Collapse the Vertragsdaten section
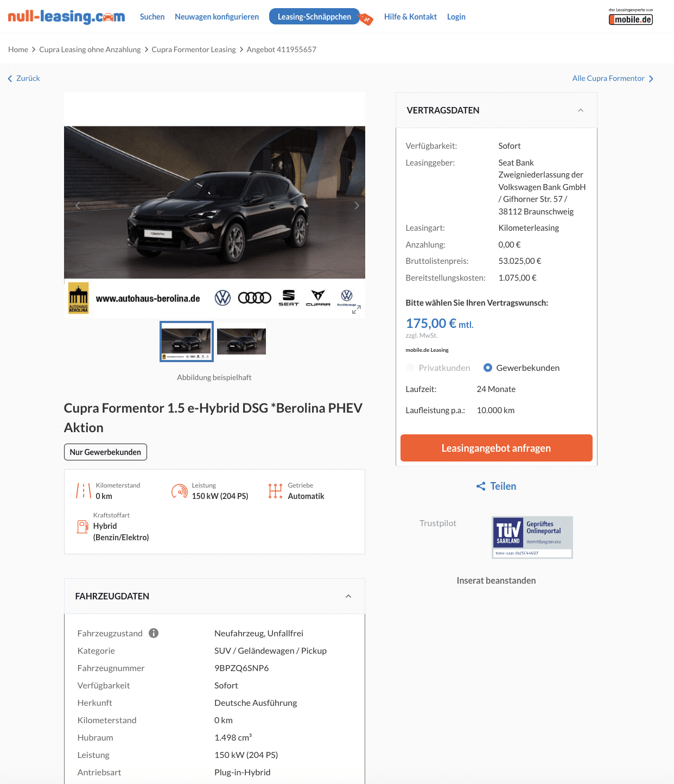 (x=581, y=110)
